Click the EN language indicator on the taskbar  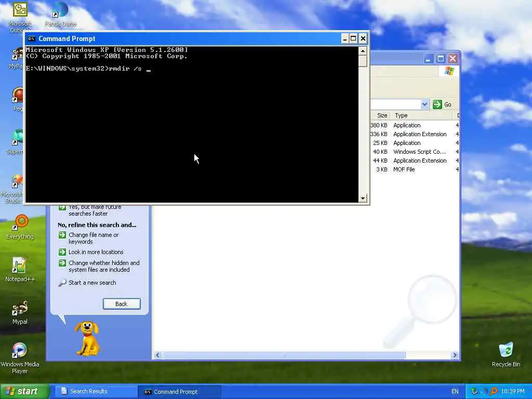tap(455, 392)
